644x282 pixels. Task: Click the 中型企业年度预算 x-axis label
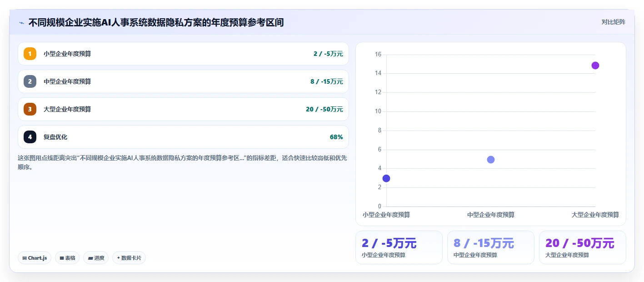(491, 215)
